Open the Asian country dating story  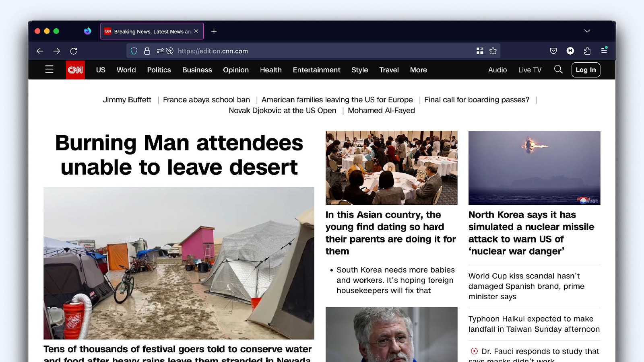(x=391, y=233)
